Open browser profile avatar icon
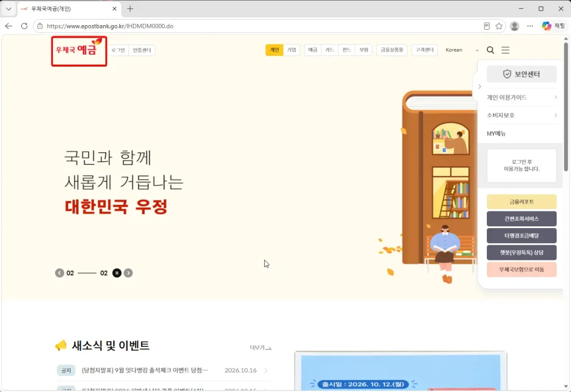 click(x=515, y=26)
